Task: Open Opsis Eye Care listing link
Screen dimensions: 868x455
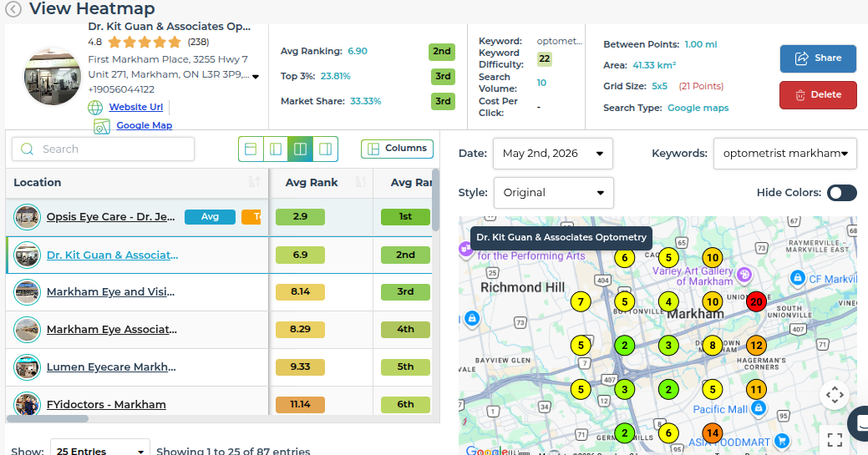Action: (111, 217)
